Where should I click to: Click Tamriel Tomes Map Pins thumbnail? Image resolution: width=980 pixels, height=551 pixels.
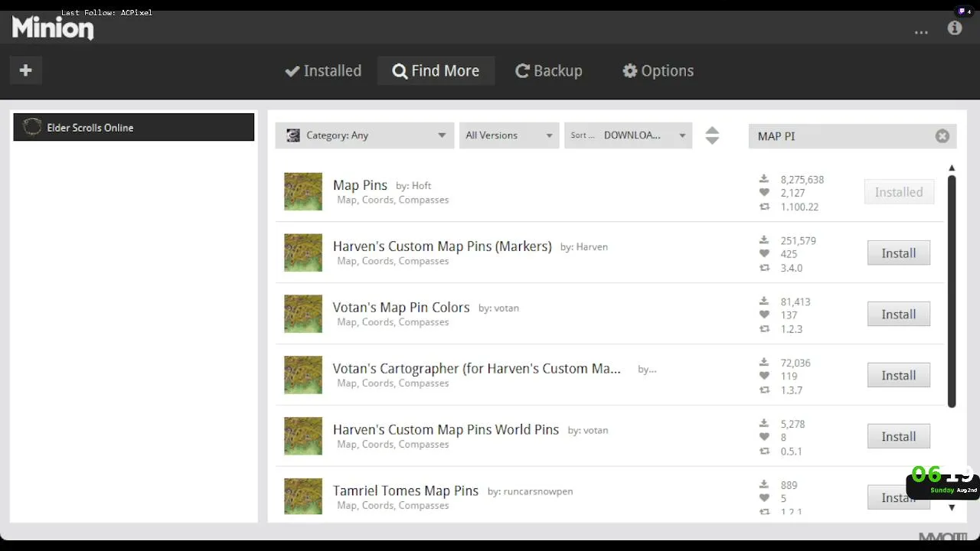click(303, 496)
